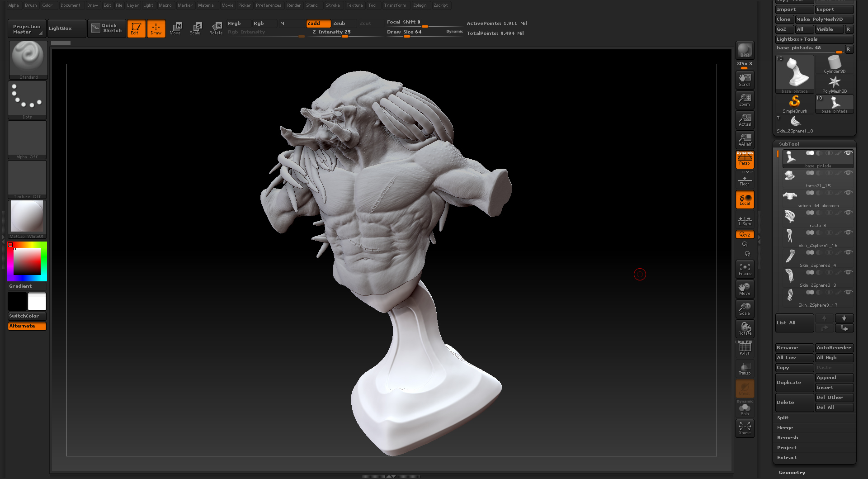Open the SimpleBrush tool thumbnail

794,103
